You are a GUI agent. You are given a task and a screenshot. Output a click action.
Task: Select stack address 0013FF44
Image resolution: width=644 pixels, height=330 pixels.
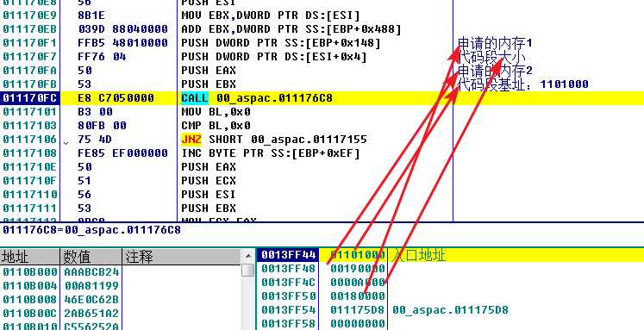tap(289, 255)
